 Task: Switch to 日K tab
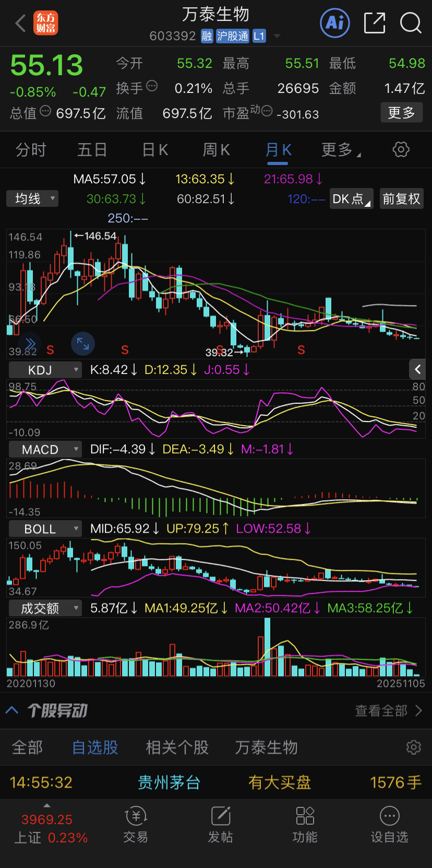pos(155,150)
